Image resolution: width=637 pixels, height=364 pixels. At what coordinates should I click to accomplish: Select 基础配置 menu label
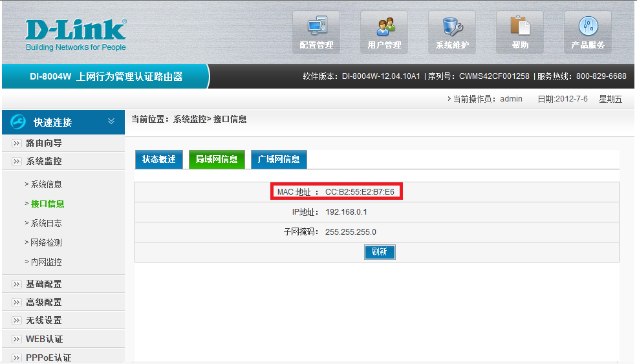[44, 284]
